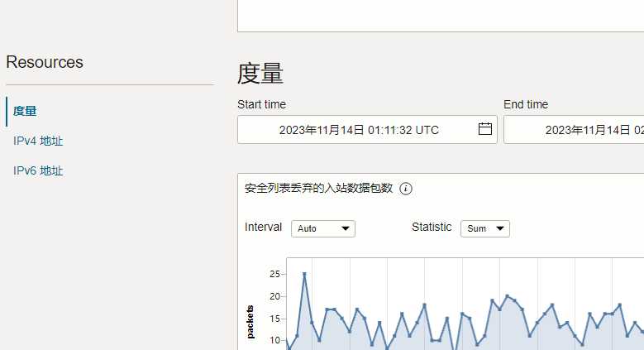
Task: Click the 15 tick on the y-axis
Action: (x=274, y=318)
